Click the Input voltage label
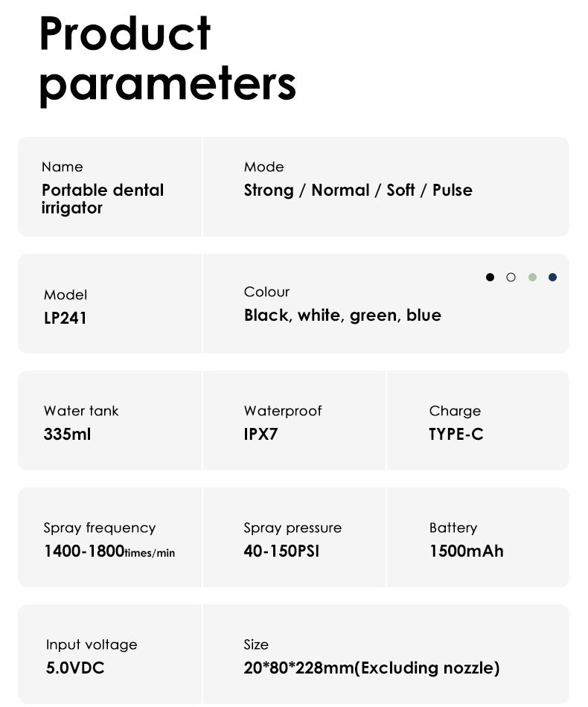 pos(92,644)
